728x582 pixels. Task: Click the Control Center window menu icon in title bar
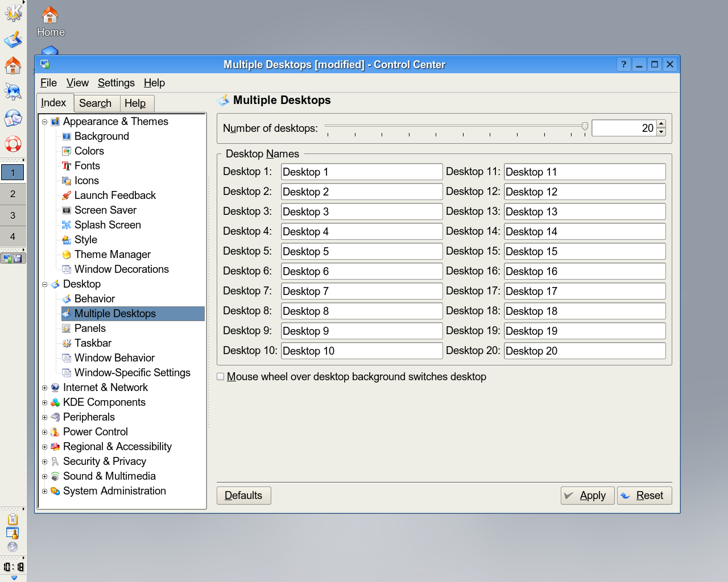tap(45, 65)
